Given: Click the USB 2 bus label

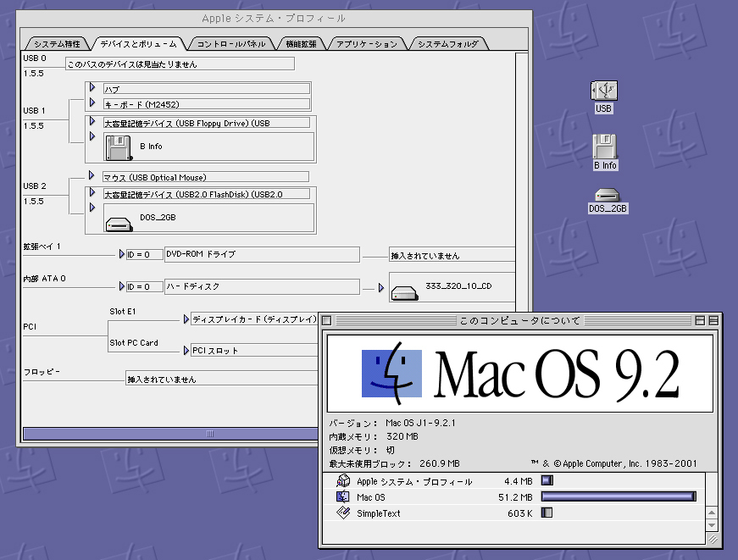Looking at the screenshot, I should pos(34,186).
